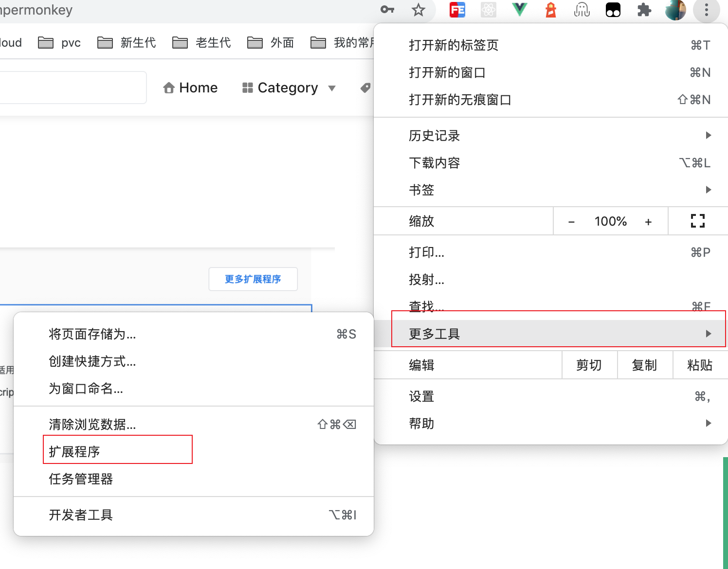Open the red FE helper extension icon
The image size is (728, 569).
coord(457,10)
